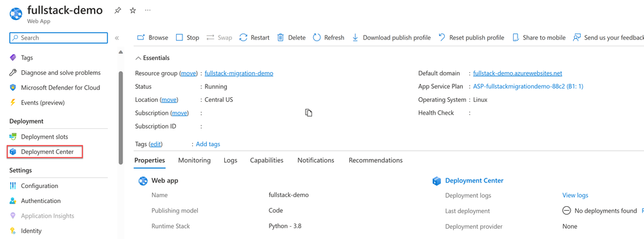Refresh the overview page

[329, 37]
